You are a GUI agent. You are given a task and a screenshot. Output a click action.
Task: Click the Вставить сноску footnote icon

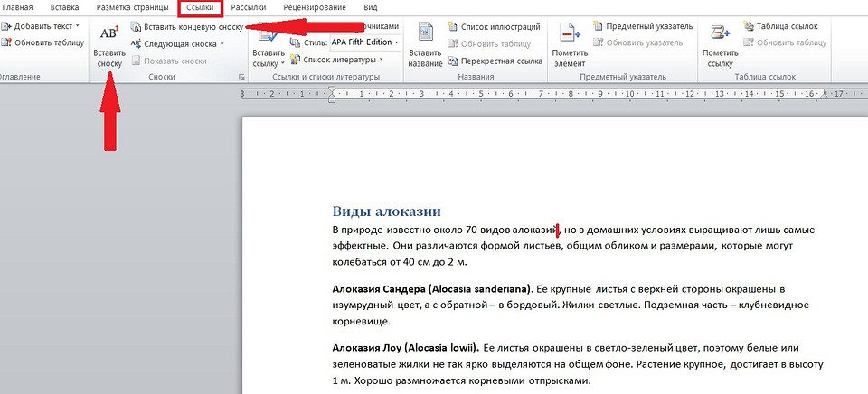tap(108, 34)
